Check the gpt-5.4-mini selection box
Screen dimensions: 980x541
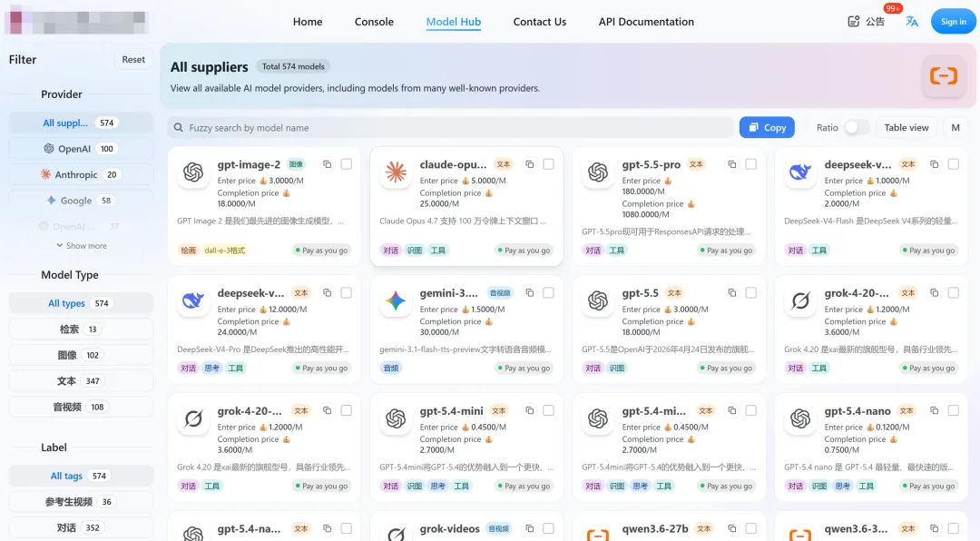(x=549, y=410)
